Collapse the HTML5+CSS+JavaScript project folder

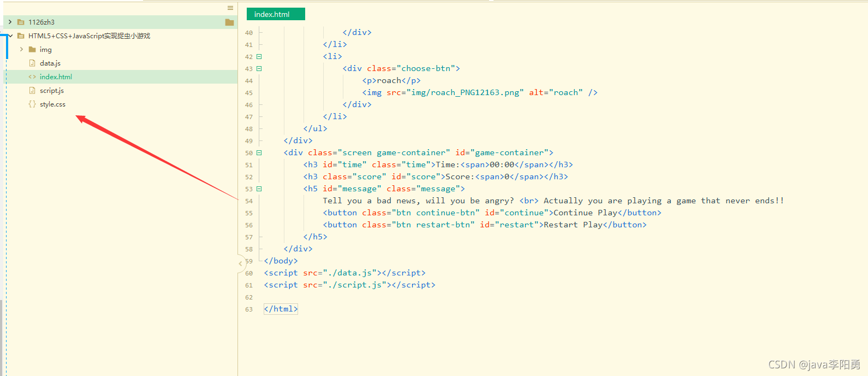(x=10, y=36)
